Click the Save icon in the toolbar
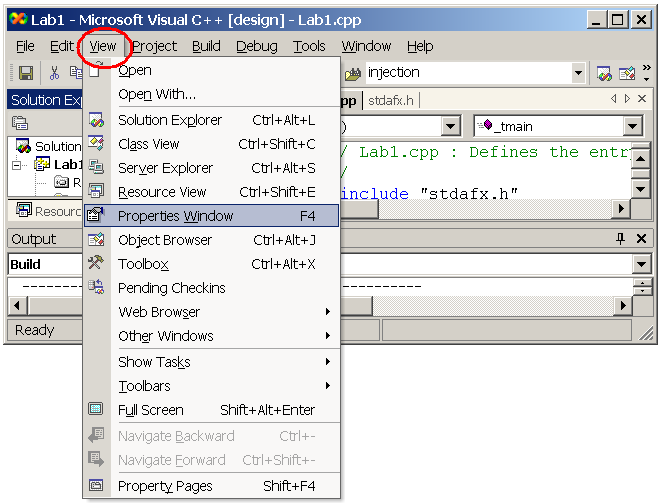The height and width of the screenshot is (503, 664). pyautogui.click(x=26, y=73)
